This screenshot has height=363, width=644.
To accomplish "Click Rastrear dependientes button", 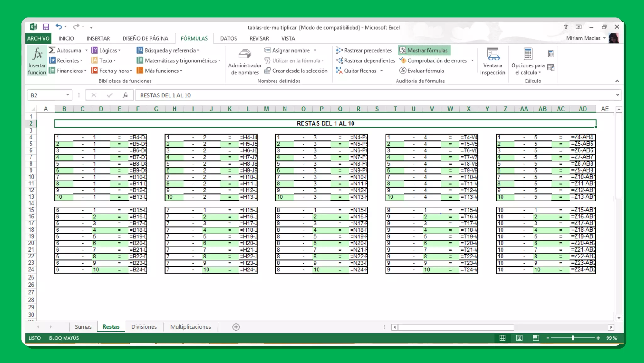I will 365,60.
